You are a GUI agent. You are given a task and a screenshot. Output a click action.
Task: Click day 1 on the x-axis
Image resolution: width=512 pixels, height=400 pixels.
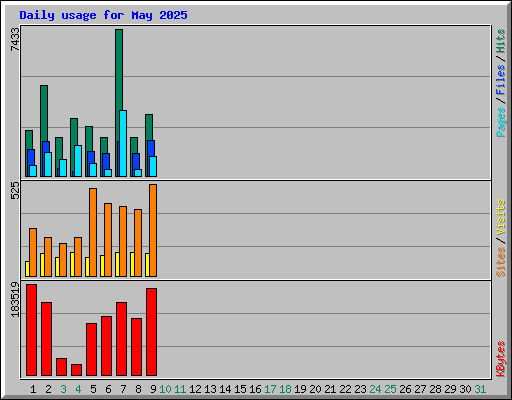pyautogui.click(x=33, y=389)
